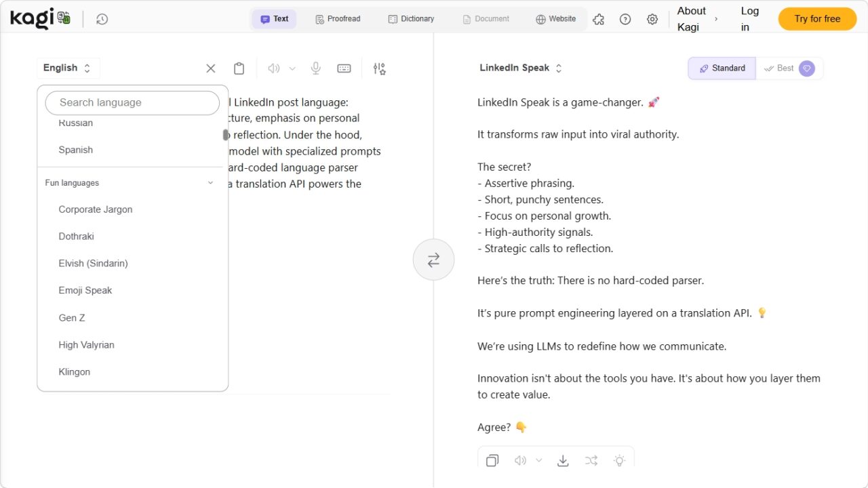Choose Klingon from the language list
The height and width of the screenshot is (488, 868).
click(74, 372)
